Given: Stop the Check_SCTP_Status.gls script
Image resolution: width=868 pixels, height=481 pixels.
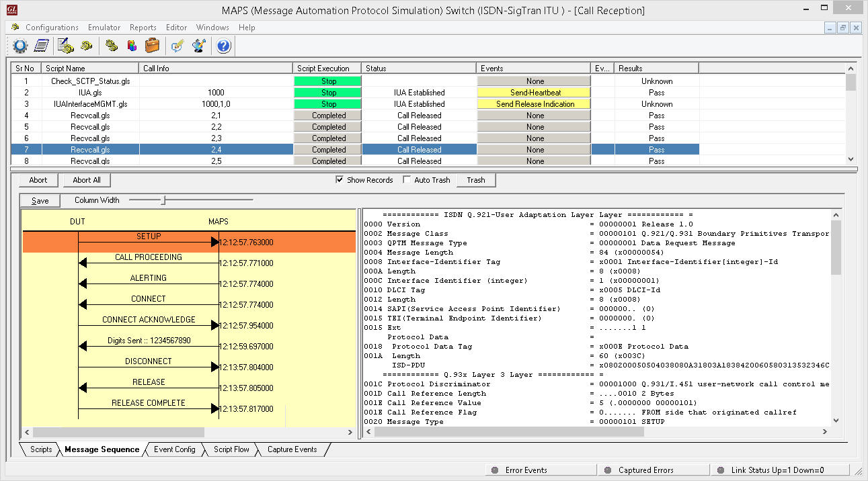Looking at the screenshot, I should pyautogui.click(x=329, y=81).
